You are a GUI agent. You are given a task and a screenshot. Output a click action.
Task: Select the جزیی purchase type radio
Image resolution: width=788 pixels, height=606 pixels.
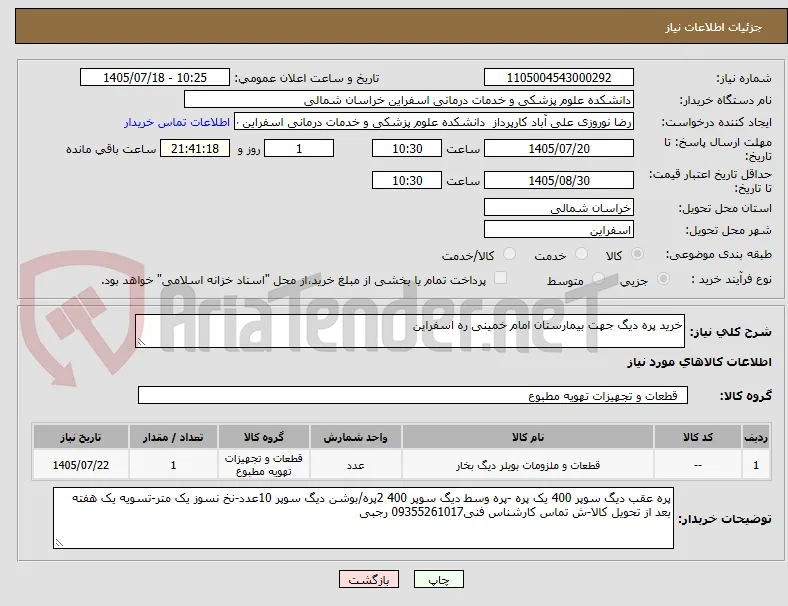663,278
